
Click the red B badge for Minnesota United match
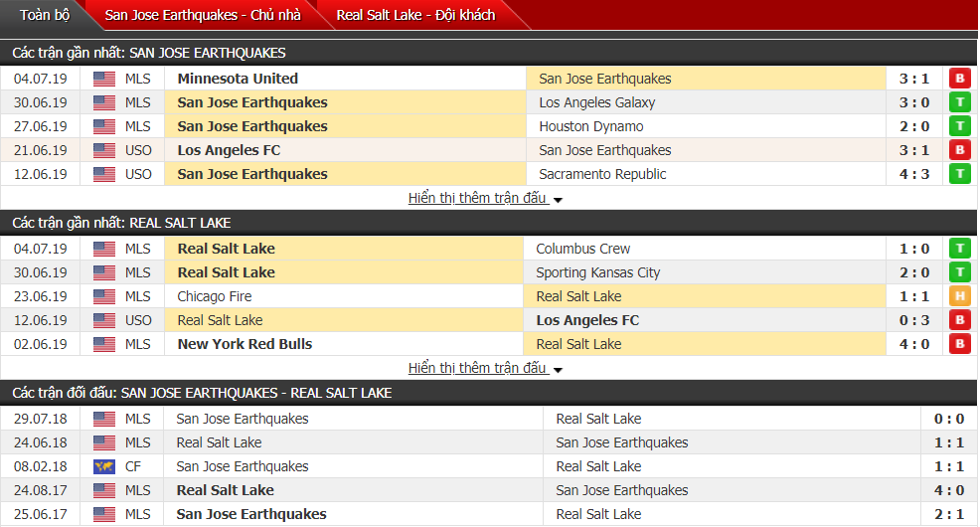(x=960, y=79)
